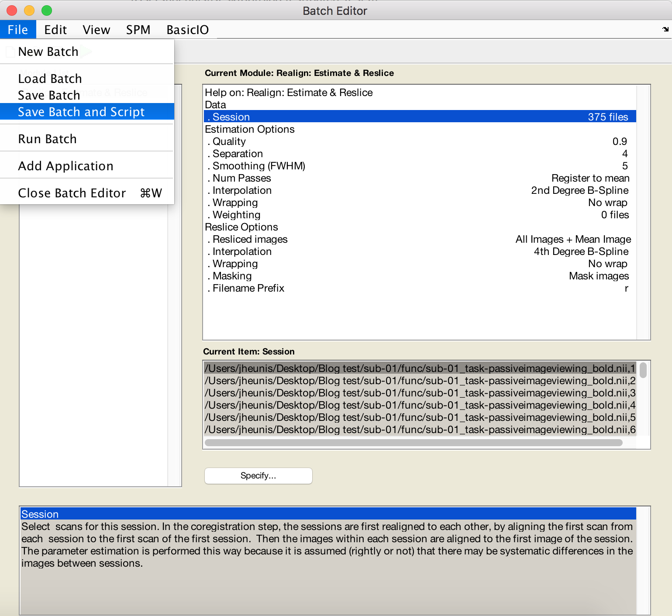
Task: Click the dock arrow at menu bar right
Action: 665,29
